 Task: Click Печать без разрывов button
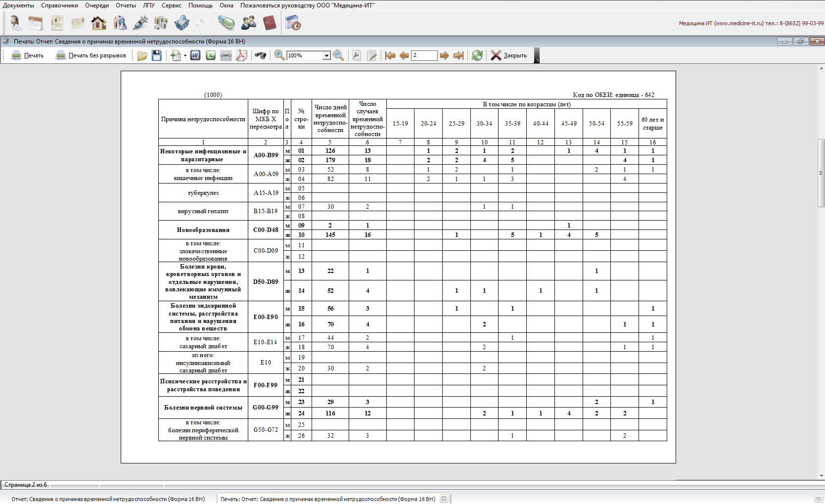click(91, 55)
